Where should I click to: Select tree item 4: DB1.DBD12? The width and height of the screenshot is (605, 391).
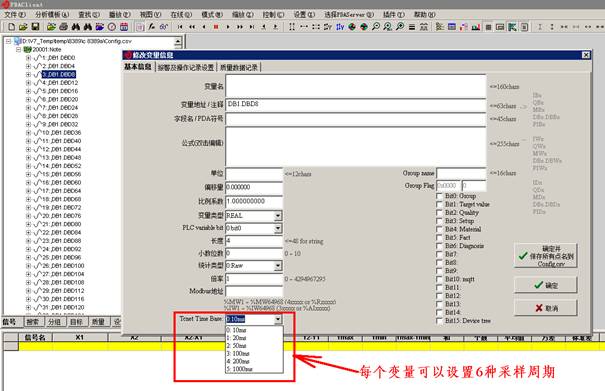[60, 83]
